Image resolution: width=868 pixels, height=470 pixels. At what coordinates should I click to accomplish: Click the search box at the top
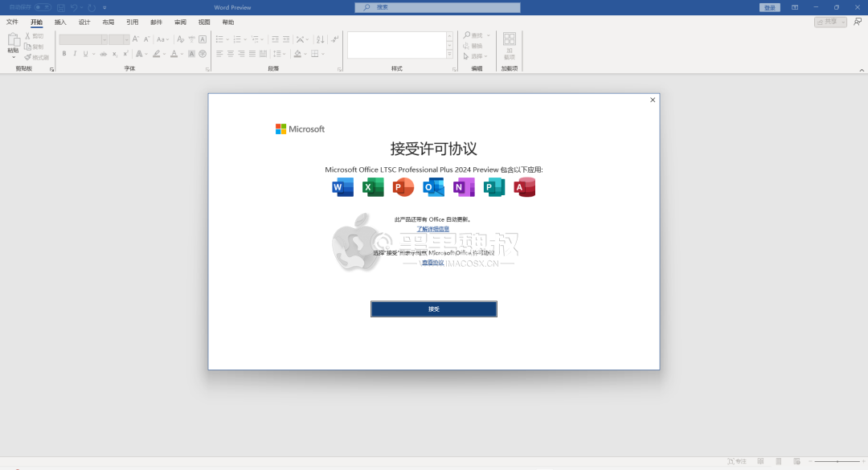[x=436, y=7]
